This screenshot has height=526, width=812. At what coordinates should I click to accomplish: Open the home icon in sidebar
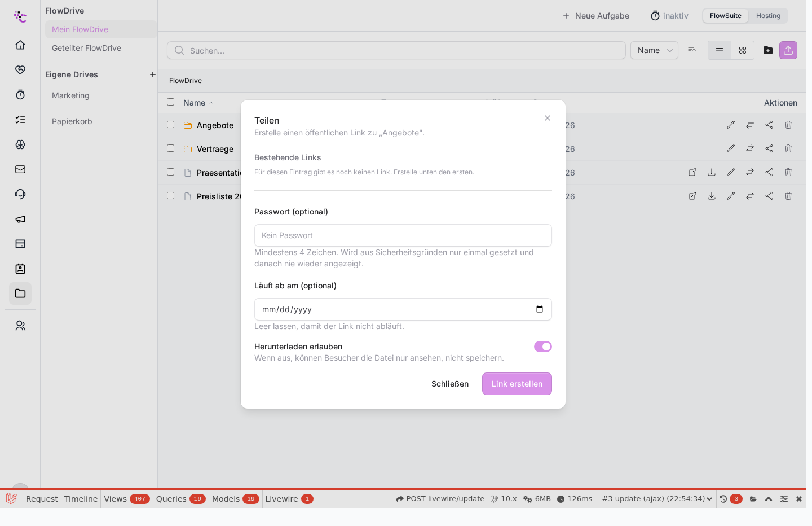click(20, 45)
